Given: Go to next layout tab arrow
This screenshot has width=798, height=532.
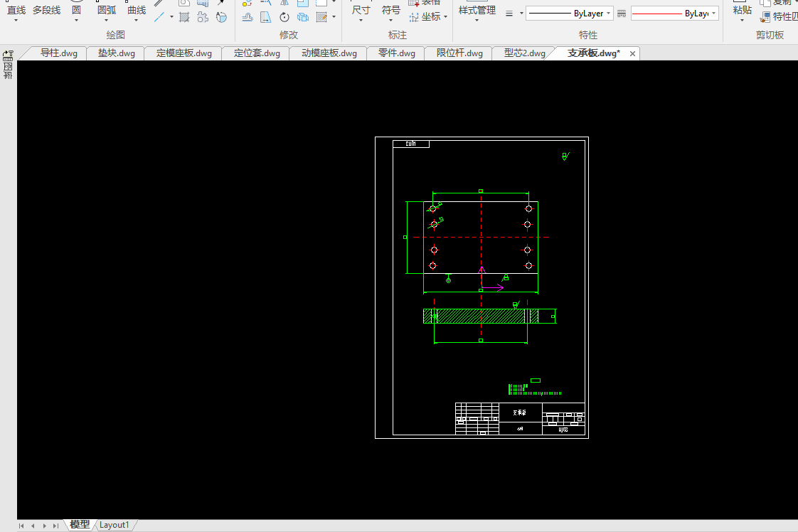Looking at the screenshot, I should click(45, 526).
